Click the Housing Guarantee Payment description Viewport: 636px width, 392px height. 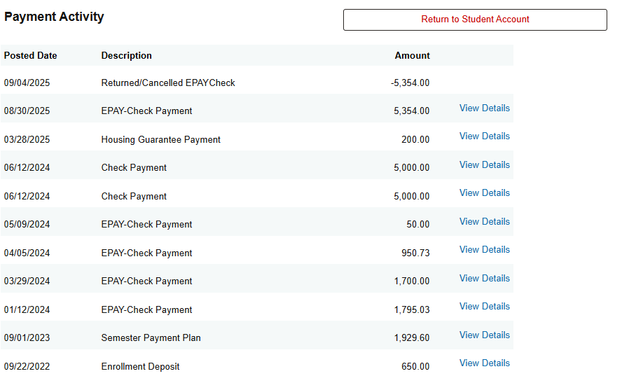point(161,140)
